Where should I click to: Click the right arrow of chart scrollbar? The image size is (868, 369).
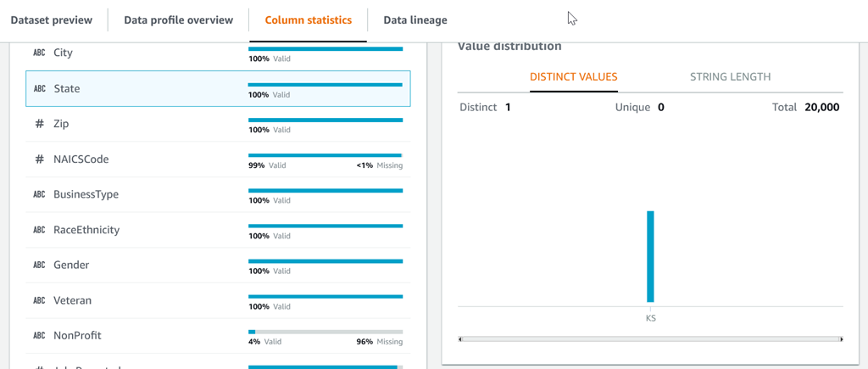click(841, 339)
